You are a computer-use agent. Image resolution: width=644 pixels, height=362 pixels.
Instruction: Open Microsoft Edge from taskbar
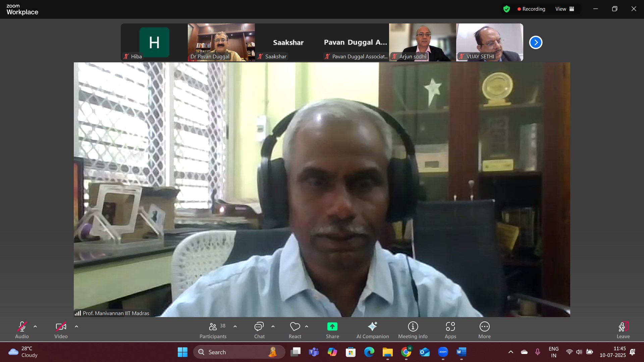(x=369, y=352)
